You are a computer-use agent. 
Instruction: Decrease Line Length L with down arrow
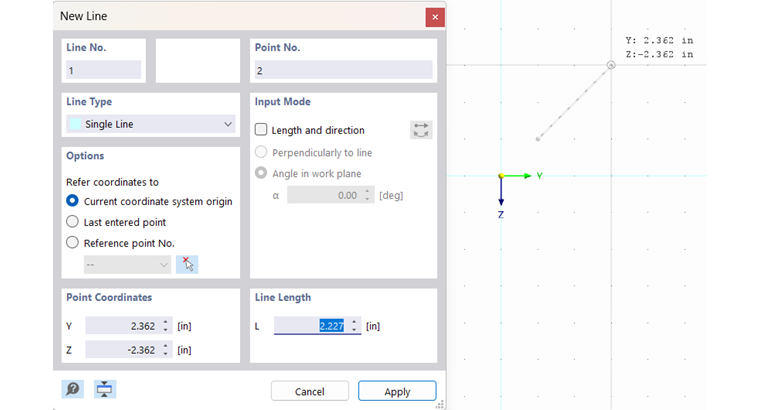354,330
